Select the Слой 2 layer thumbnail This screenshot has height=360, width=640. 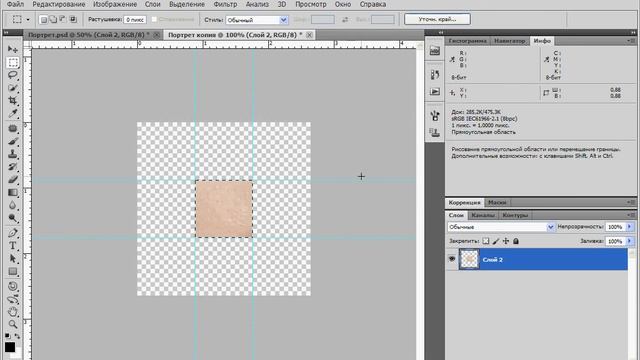coord(469,259)
